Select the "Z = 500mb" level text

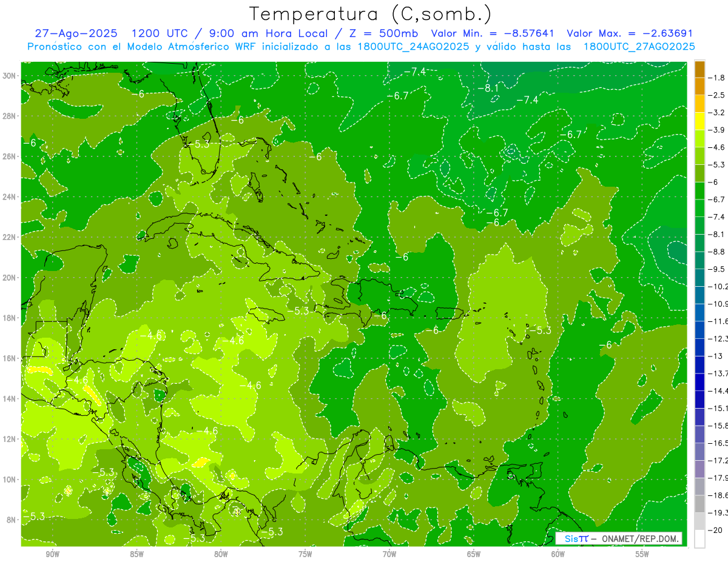[x=381, y=34]
